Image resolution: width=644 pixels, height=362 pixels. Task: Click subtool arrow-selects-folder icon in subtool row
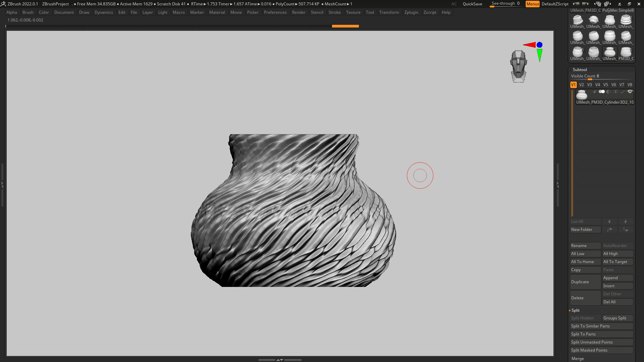(595, 92)
